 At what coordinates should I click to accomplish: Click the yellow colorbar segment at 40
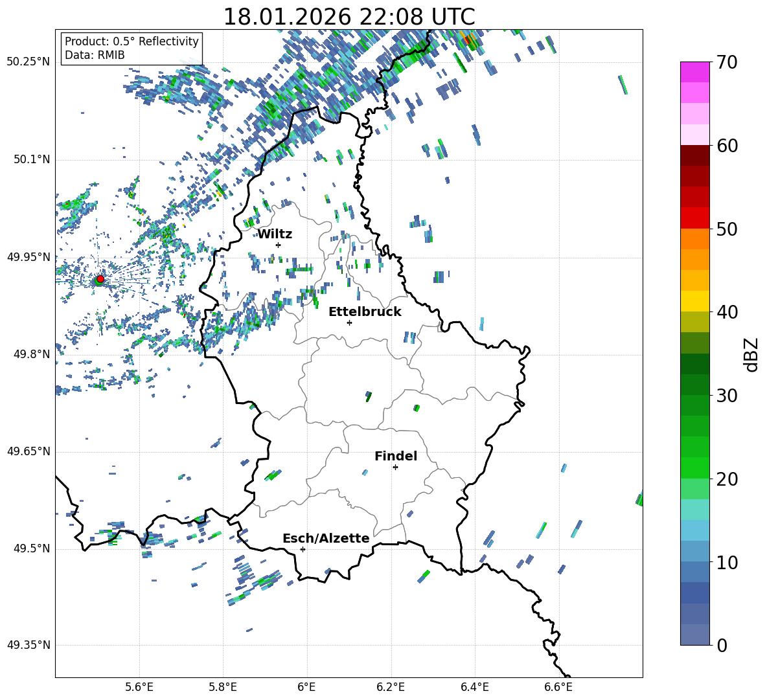pos(694,301)
